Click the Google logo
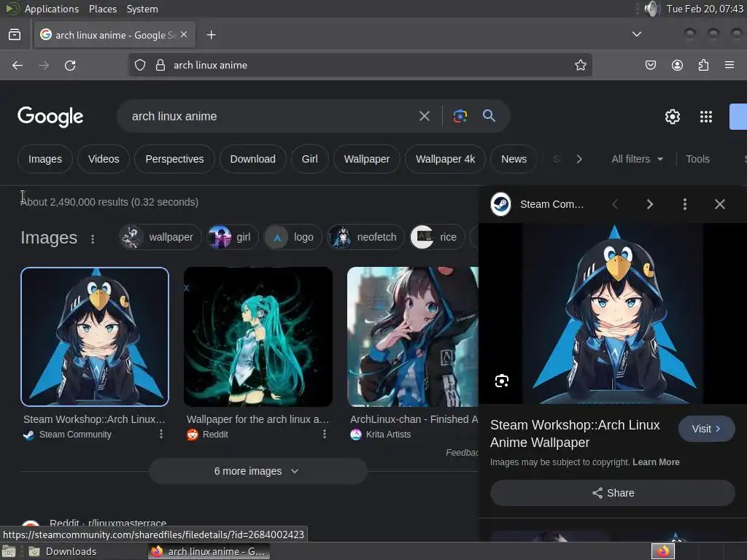 (x=50, y=117)
